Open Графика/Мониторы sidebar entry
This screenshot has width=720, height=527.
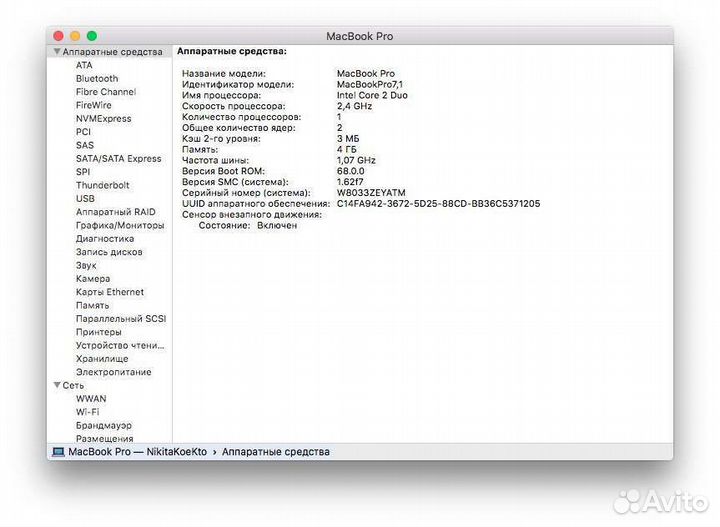click(120, 225)
